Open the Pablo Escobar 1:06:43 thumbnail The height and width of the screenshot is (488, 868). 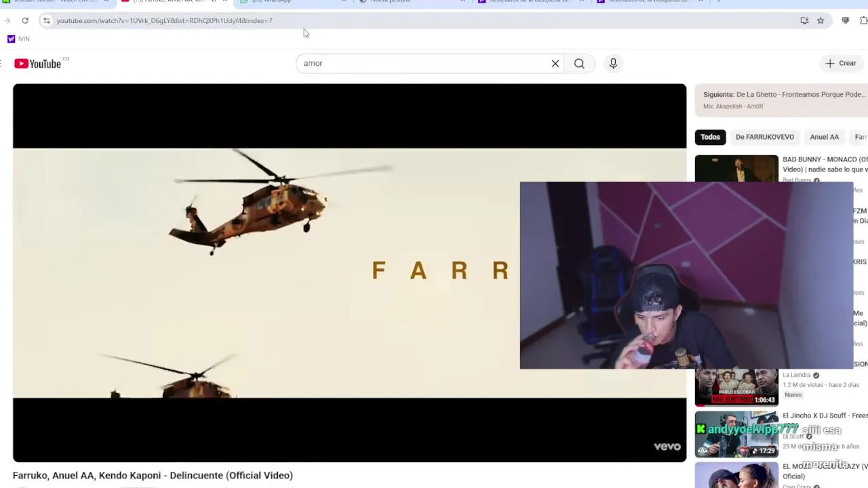click(736, 387)
